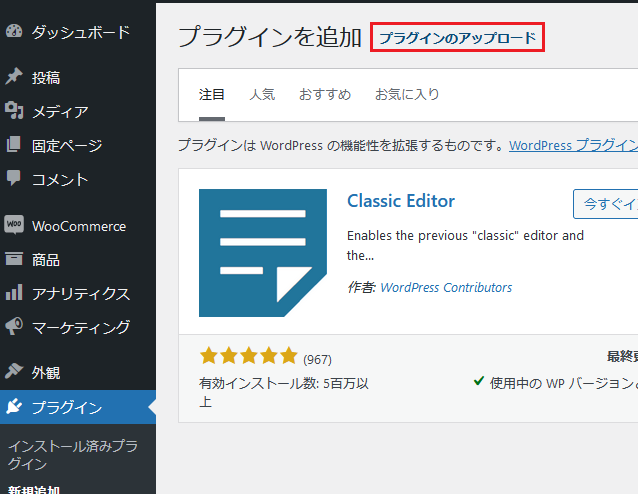Click the Woo logo icon

pyautogui.click(x=14, y=225)
